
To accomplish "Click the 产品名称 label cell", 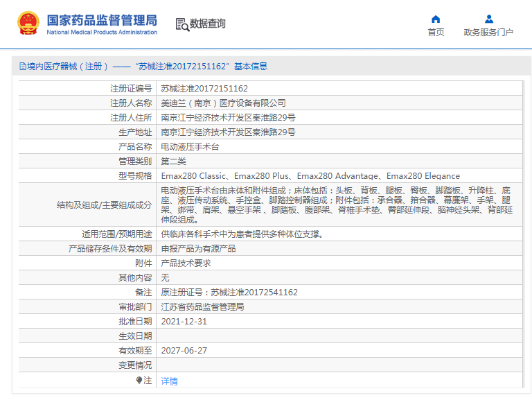I will tap(87, 147).
